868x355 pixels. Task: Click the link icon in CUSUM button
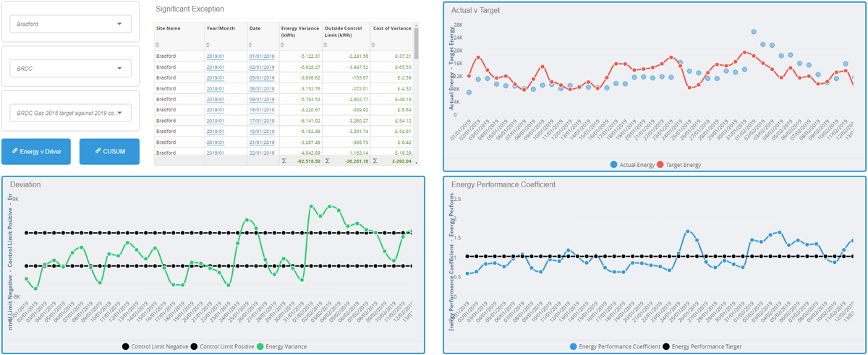click(97, 151)
